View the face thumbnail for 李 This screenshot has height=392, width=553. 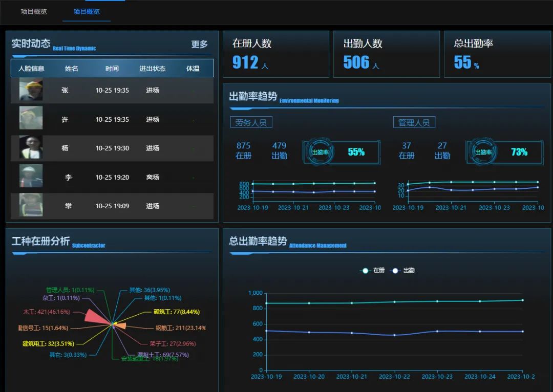coord(31,177)
